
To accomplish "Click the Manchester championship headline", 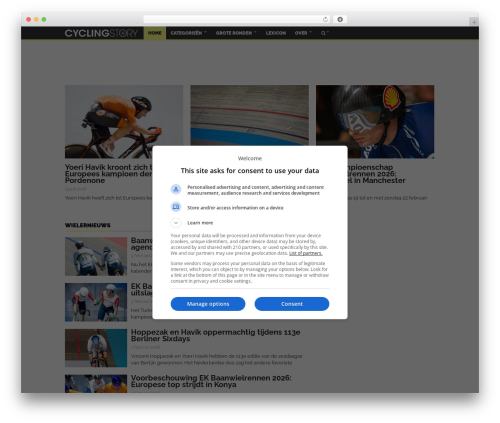I will pyautogui.click(x=376, y=174).
